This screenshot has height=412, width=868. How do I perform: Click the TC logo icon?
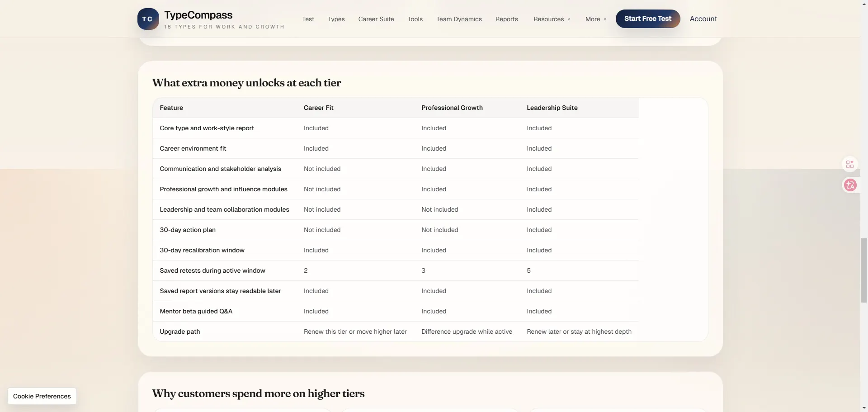click(x=148, y=19)
